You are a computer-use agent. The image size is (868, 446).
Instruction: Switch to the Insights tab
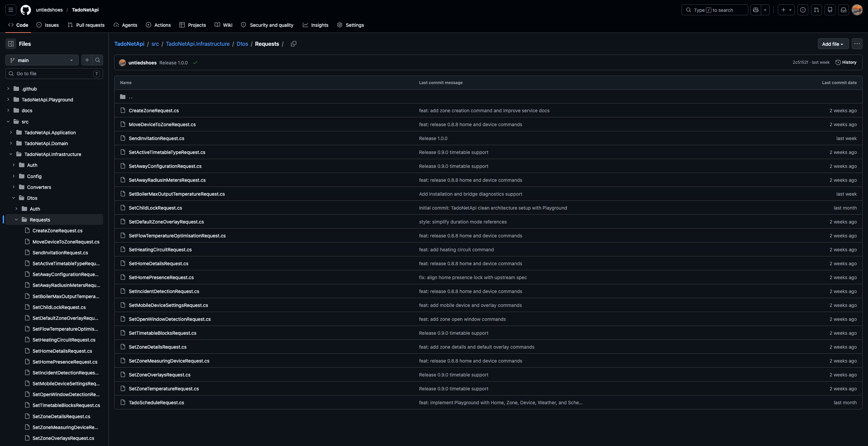pos(315,25)
